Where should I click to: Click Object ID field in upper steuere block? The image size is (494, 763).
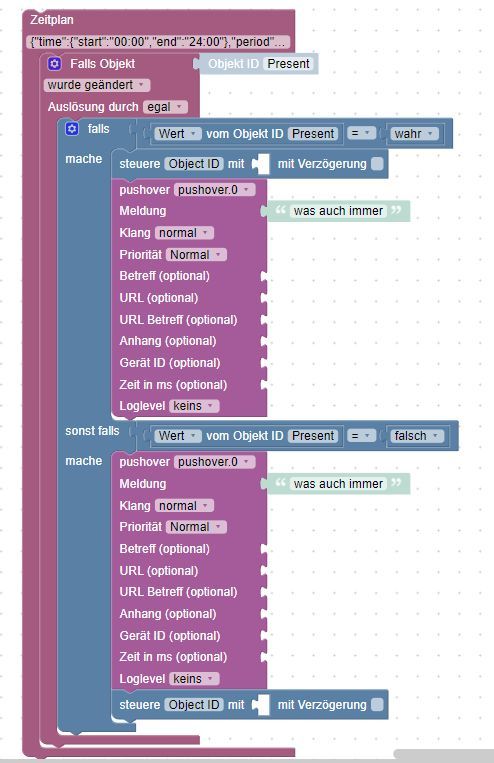[x=194, y=164]
